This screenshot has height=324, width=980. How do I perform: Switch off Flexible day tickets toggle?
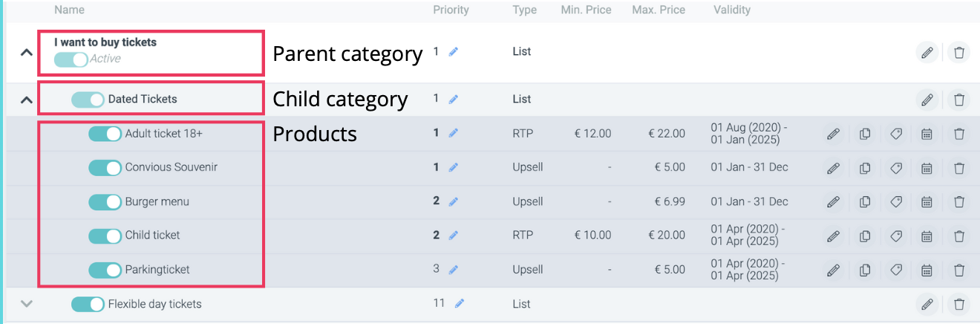[x=88, y=304]
